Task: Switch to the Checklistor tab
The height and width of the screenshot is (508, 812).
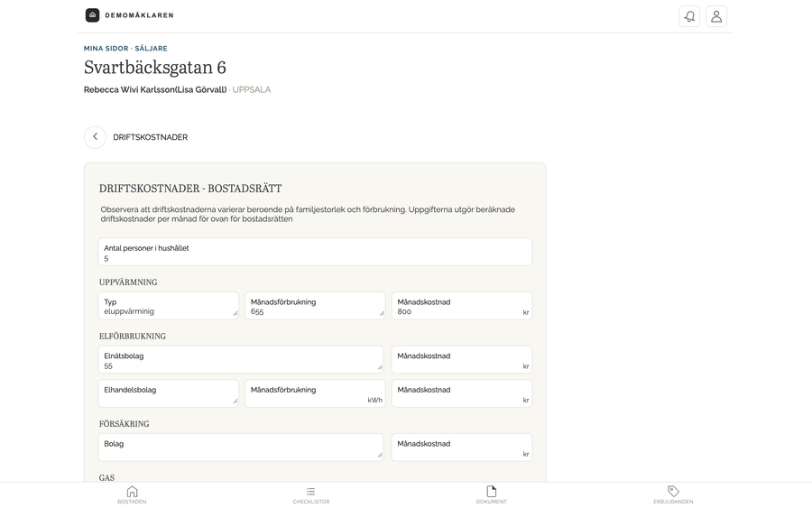Action: 311,495
